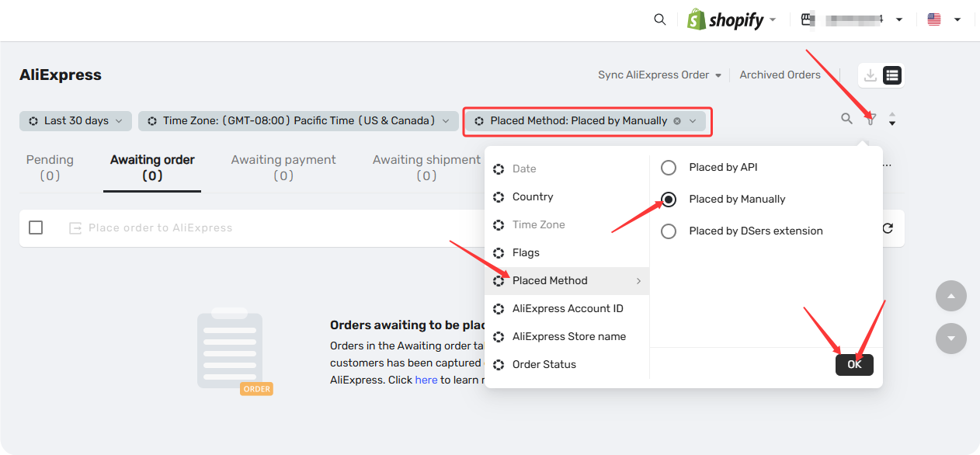Screen dimensions: 980x455
Task: Expand the store account dropdown arrow
Action: (899, 19)
